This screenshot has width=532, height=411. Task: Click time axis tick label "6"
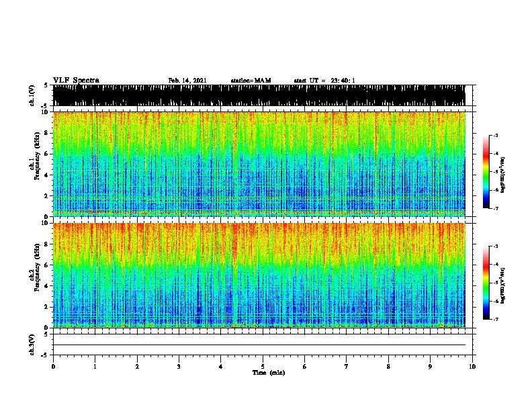tap(305, 366)
